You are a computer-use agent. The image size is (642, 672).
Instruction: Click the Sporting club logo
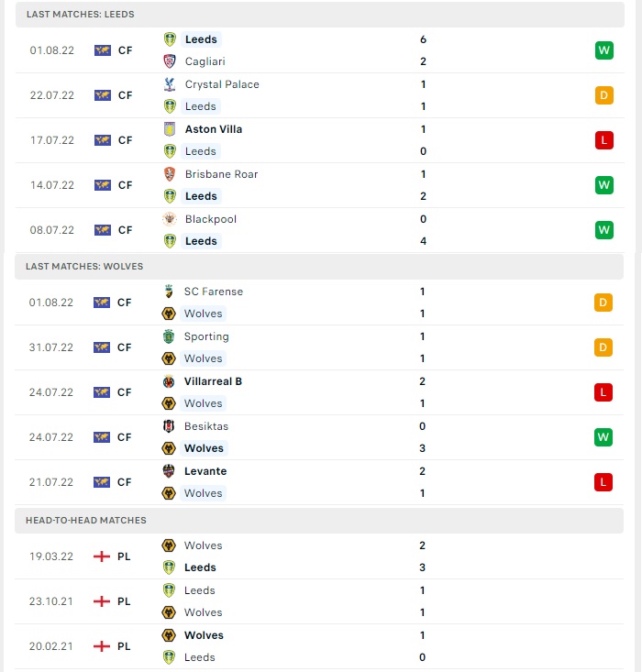169,336
